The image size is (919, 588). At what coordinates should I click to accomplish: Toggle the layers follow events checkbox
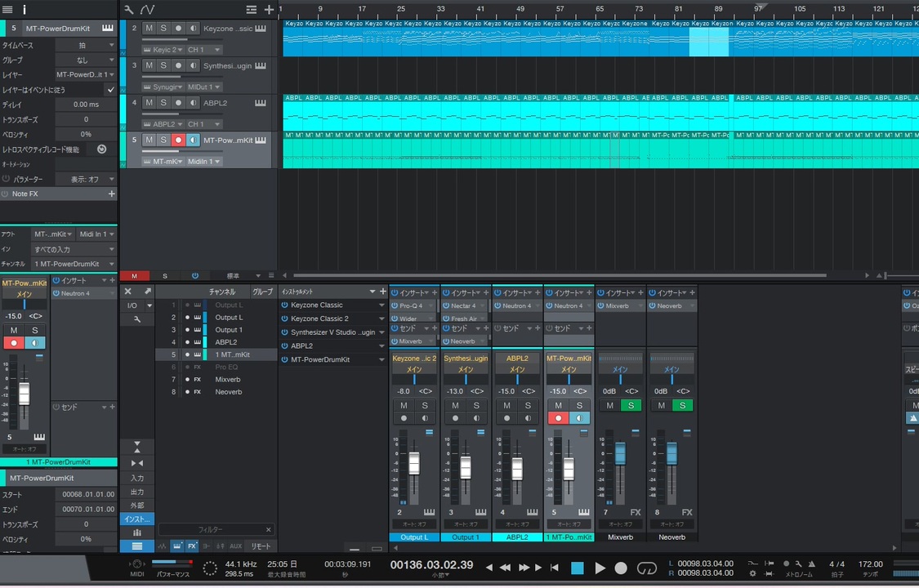tap(111, 90)
